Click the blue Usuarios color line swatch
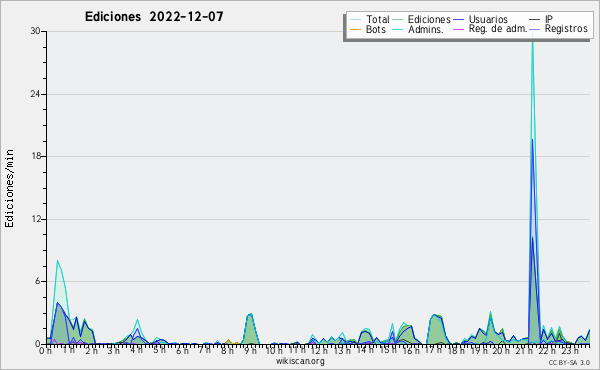 coord(458,19)
